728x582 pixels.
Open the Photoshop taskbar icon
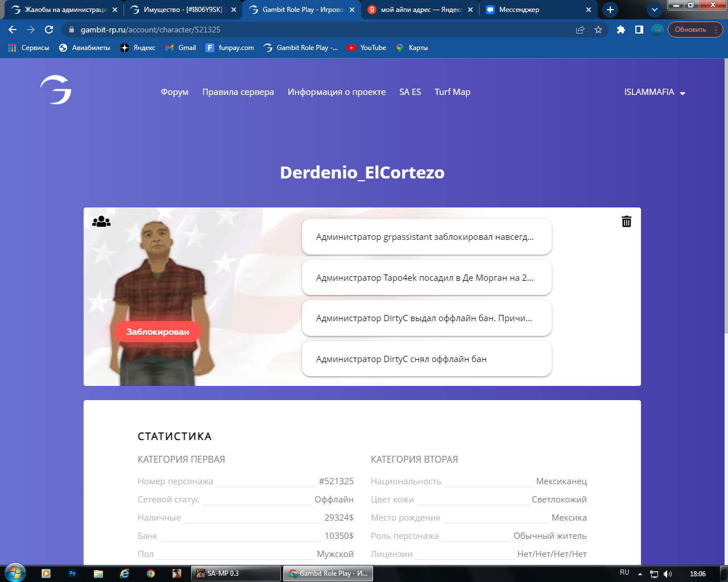coord(72,573)
